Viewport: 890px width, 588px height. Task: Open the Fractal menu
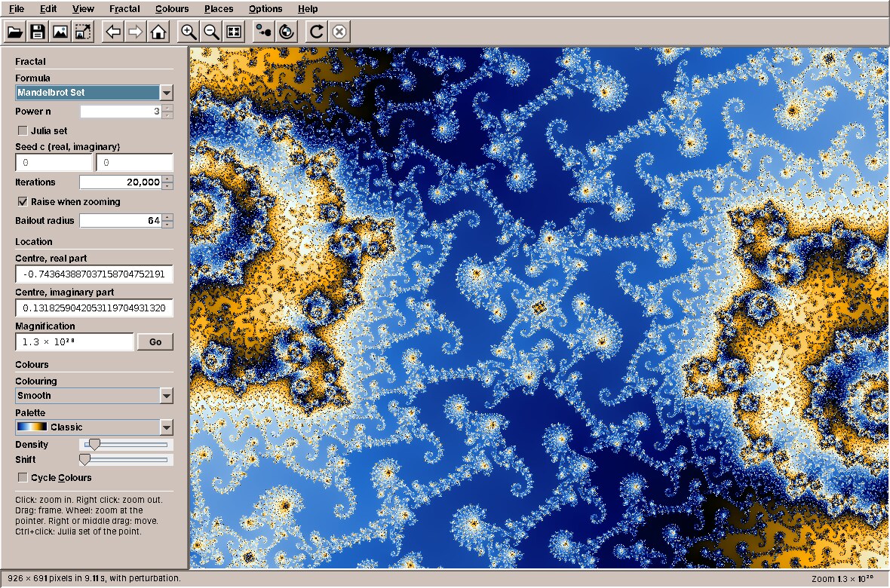click(124, 8)
